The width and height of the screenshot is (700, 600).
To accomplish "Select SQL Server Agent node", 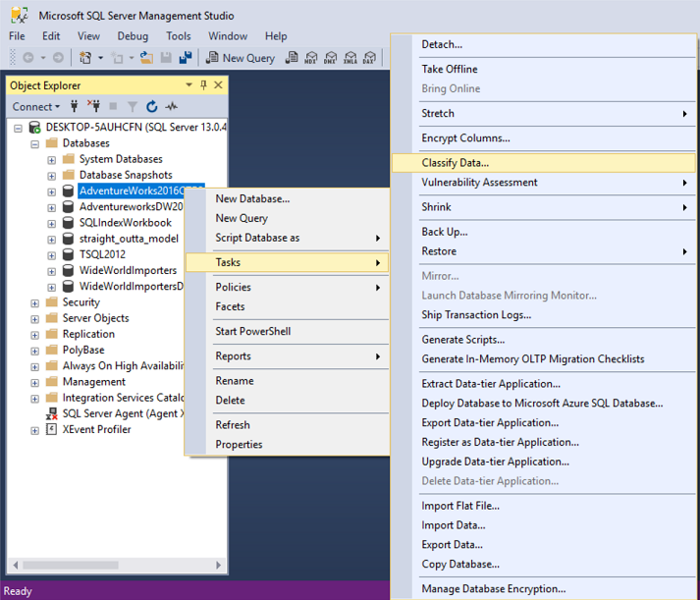I will click(x=123, y=413).
